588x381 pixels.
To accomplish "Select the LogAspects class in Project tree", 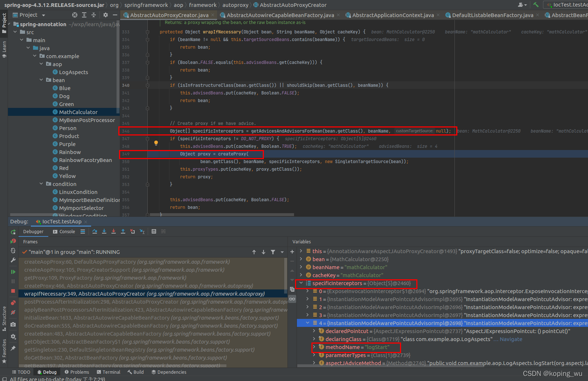I will [x=73, y=72].
